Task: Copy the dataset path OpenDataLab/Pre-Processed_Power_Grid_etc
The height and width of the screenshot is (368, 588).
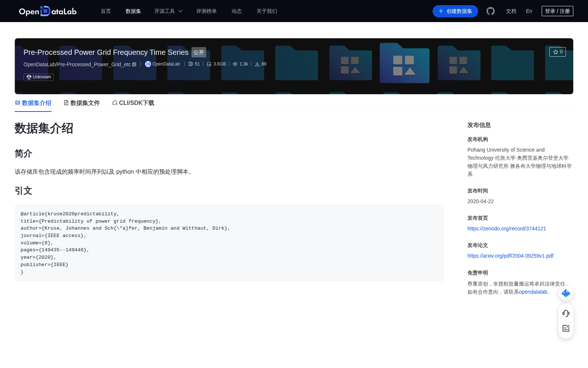Action: [x=134, y=64]
